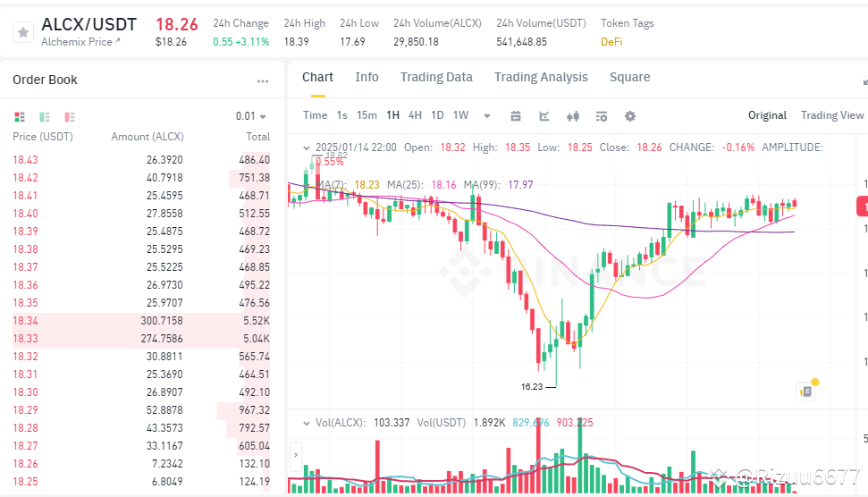
Task: Star ALCX/USDT as favorite
Action: coord(23,33)
